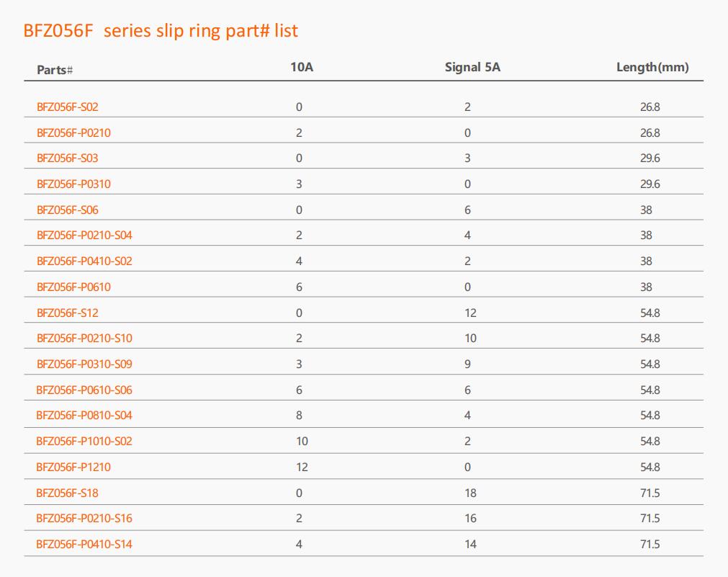The width and height of the screenshot is (728, 577).
Task: Open part BFZ056F-P0210-S16
Action: point(84,519)
